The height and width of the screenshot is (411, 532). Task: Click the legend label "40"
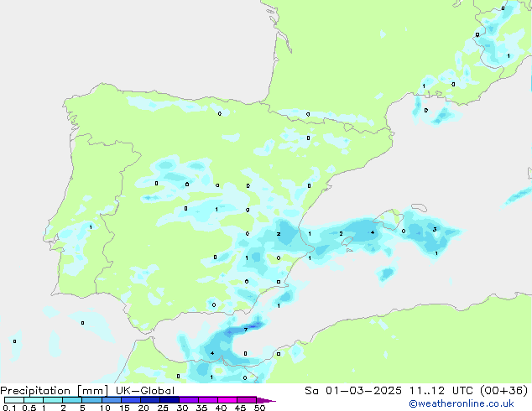coord(221,408)
